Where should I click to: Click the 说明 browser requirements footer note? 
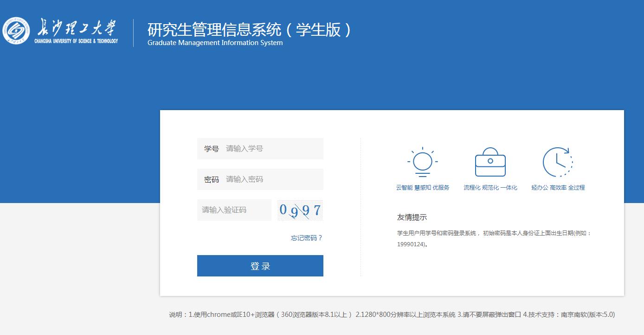(x=392, y=315)
